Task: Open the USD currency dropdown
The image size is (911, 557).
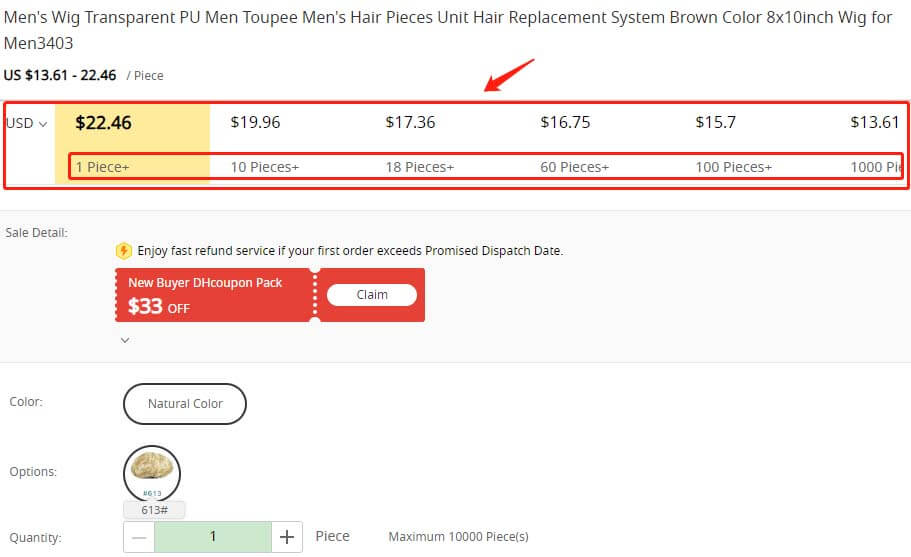Action: (27, 124)
